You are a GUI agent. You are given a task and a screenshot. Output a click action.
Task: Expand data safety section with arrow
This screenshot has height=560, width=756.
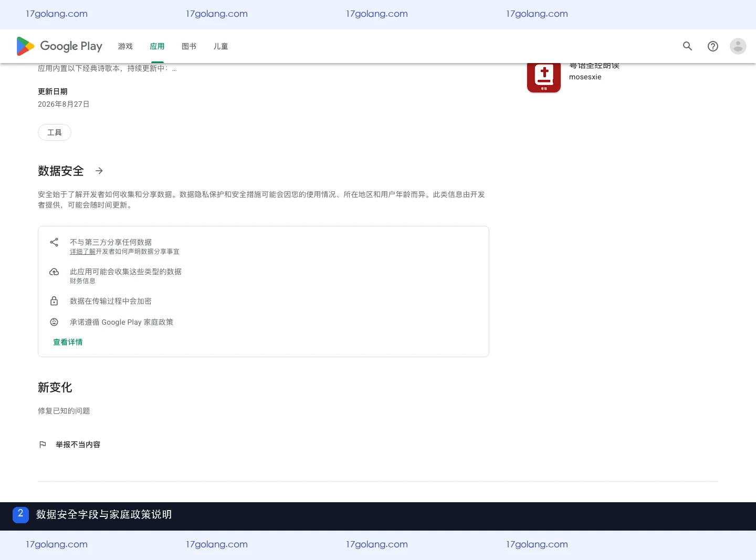coord(99,171)
